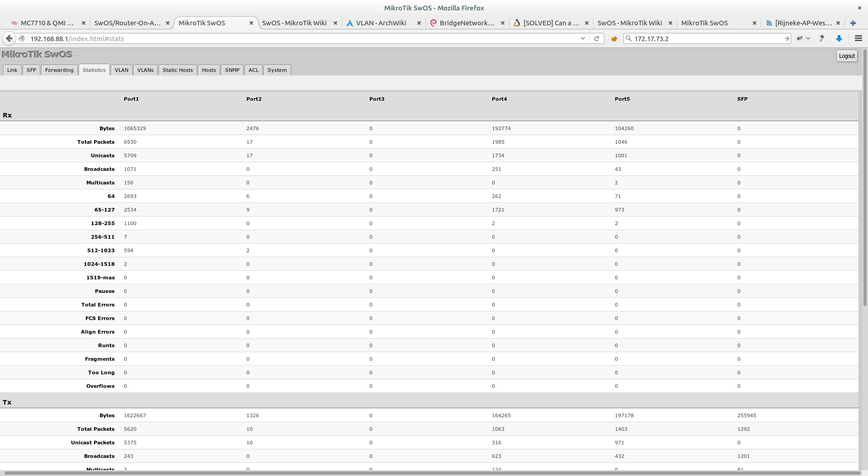Click the orange icon beside the search box
The width and height of the screenshot is (868, 476).
click(614, 39)
